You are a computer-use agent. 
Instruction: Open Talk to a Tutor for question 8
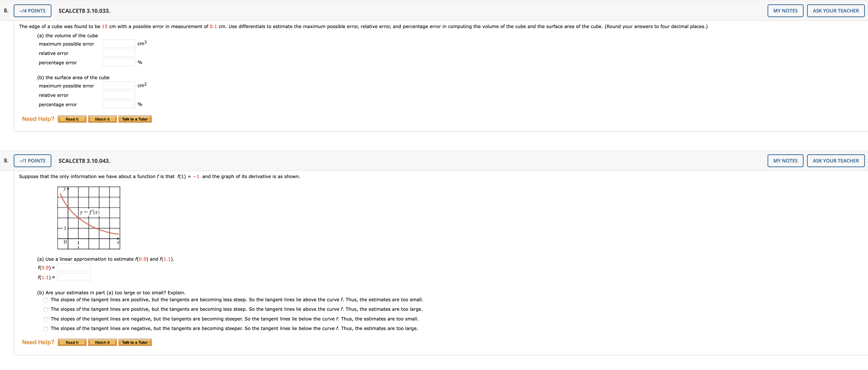135,119
